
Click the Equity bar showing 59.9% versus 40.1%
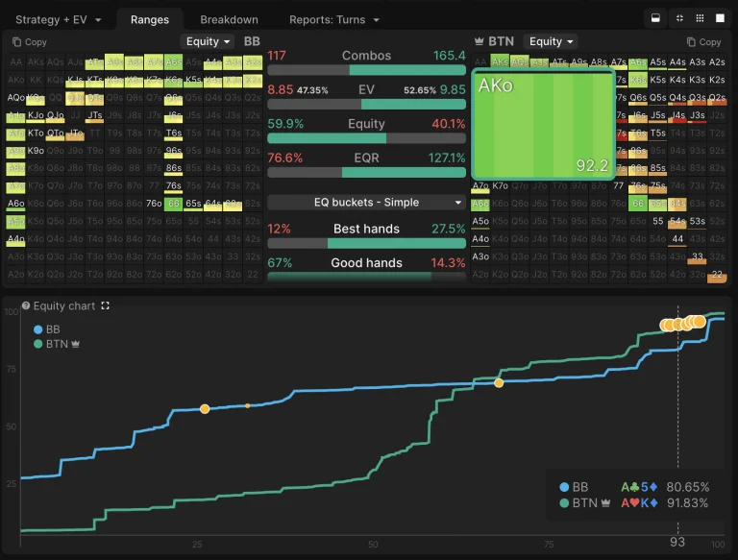366,138
